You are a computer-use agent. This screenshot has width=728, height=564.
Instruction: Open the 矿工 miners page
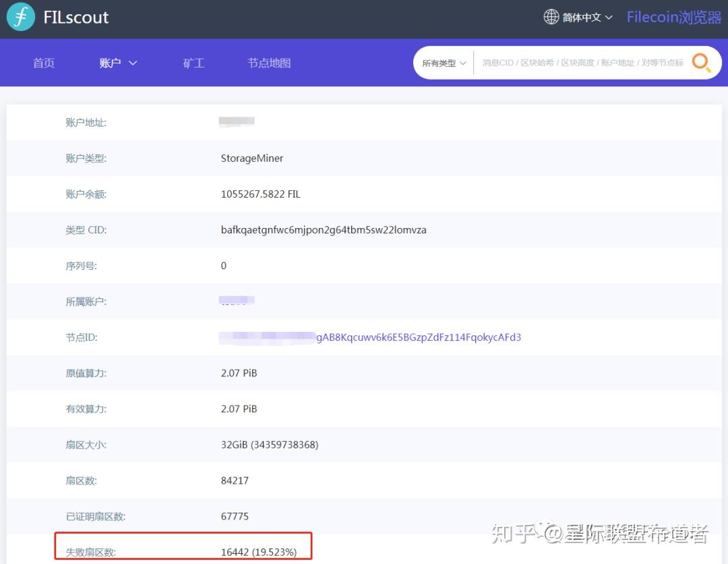[x=193, y=63]
